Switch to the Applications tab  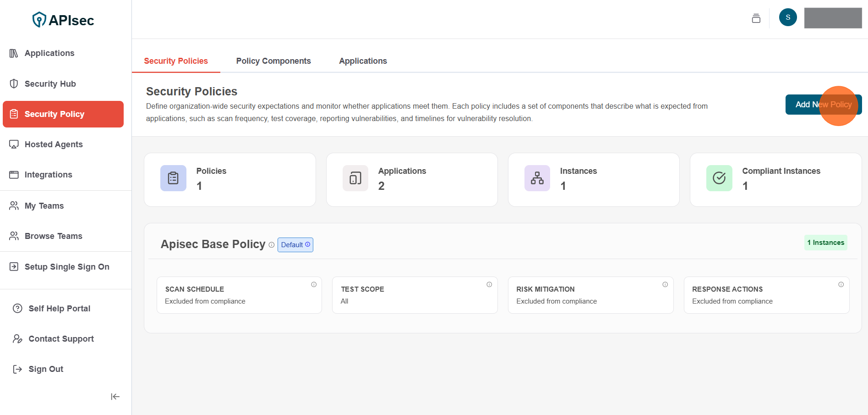point(363,61)
